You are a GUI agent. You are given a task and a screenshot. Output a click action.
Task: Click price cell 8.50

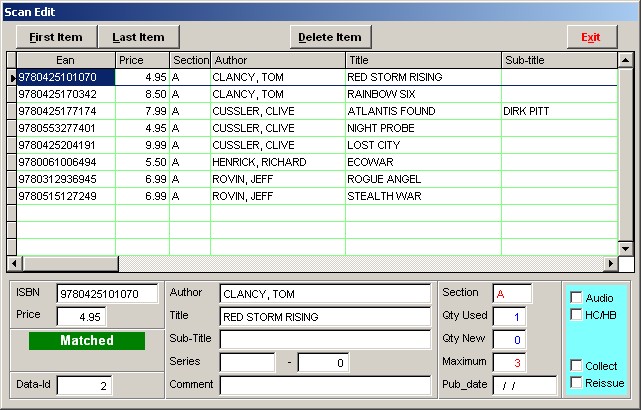[x=143, y=94]
